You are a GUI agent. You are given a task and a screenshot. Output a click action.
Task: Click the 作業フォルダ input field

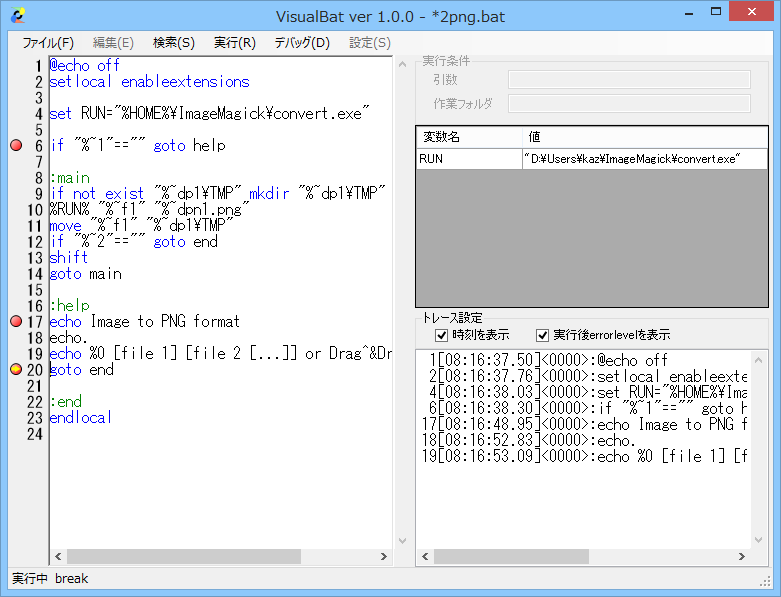pyautogui.click(x=629, y=104)
